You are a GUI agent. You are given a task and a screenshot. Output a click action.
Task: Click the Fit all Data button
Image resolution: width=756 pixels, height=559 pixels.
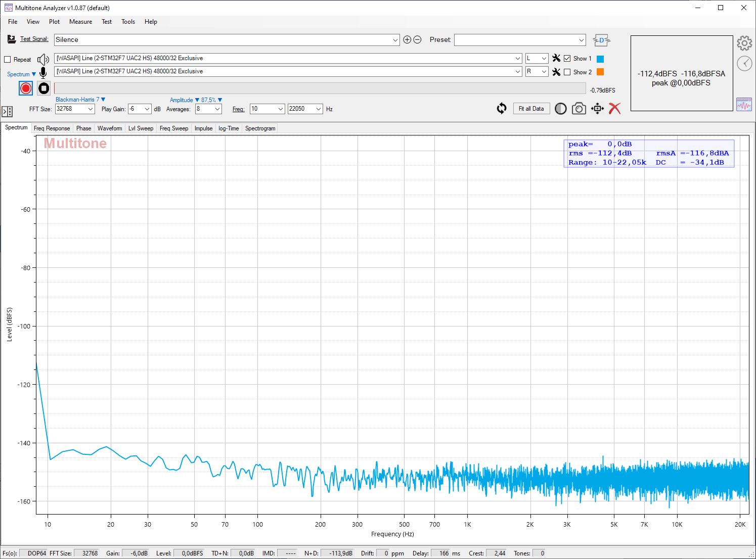531,109
